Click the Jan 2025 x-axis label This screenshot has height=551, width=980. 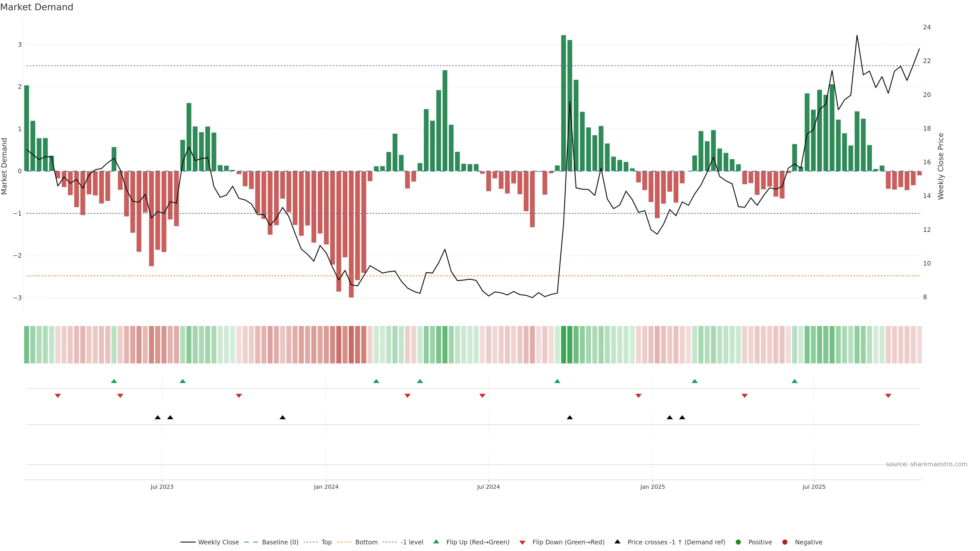653,487
